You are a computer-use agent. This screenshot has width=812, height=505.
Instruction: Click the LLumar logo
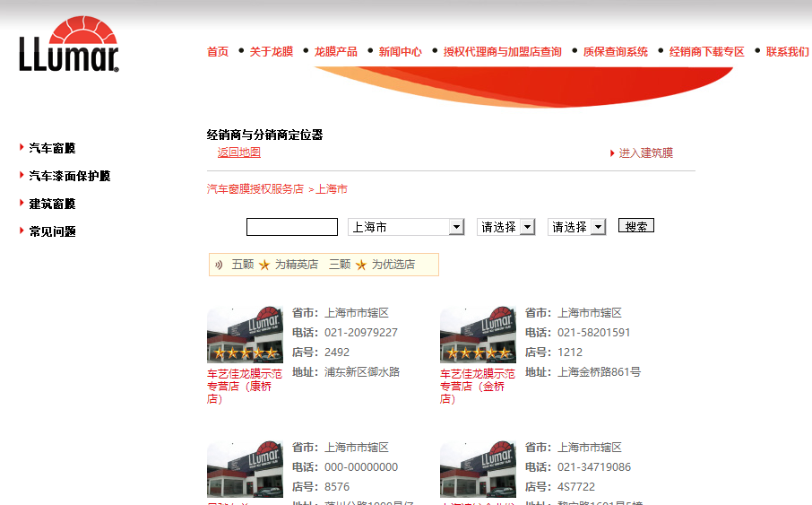(69, 44)
